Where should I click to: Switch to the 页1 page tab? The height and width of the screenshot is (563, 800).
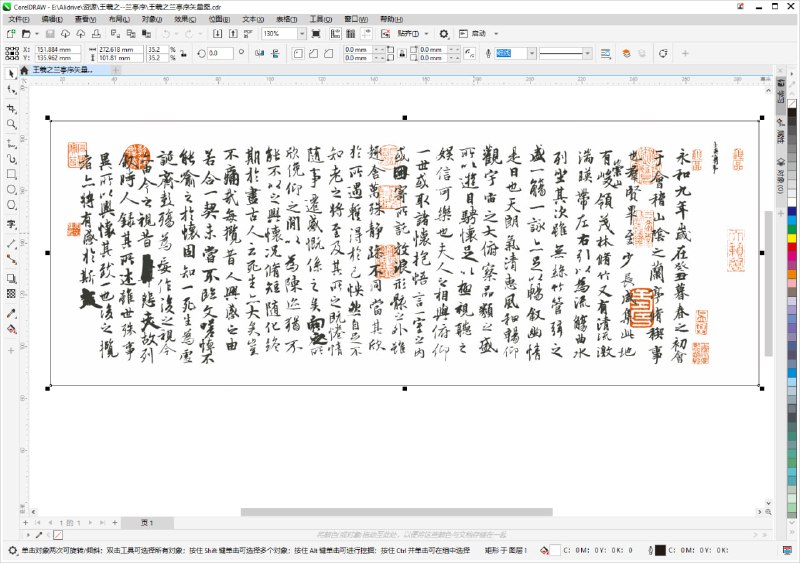point(146,523)
